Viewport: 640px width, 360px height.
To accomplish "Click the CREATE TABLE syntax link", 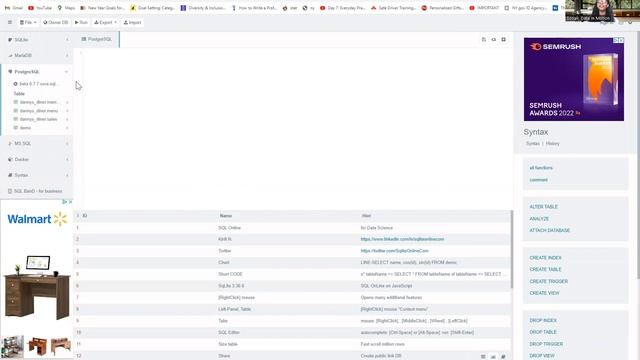I will tap(545, 269).
